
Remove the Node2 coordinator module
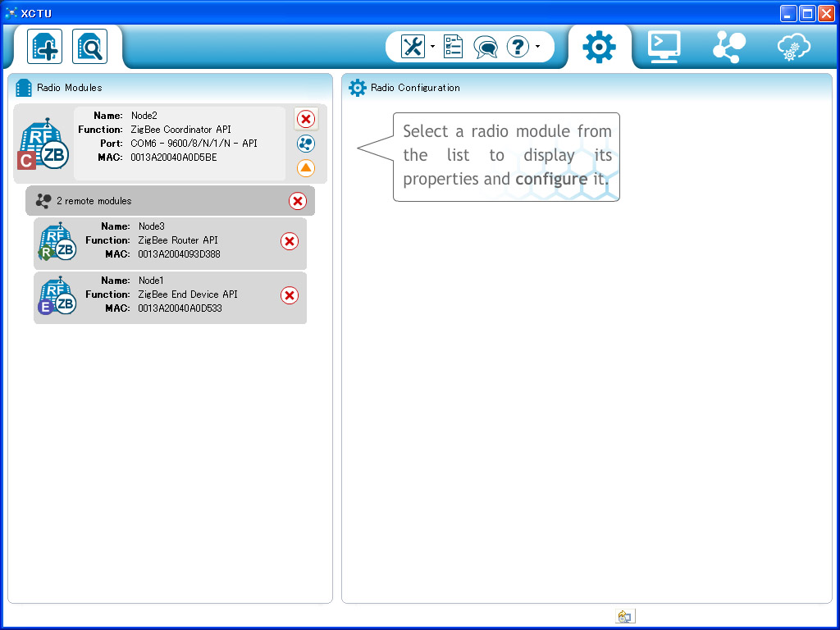point(306,119)
